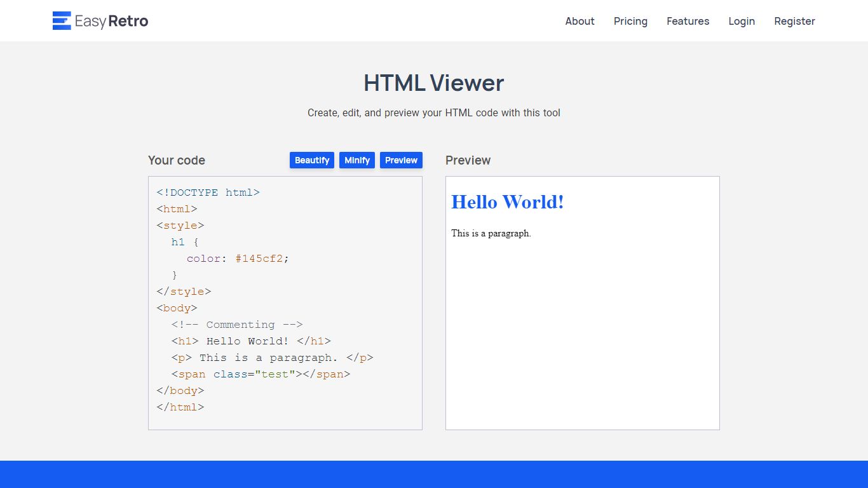
Task: Open the About page
Action: pos(580,21)
